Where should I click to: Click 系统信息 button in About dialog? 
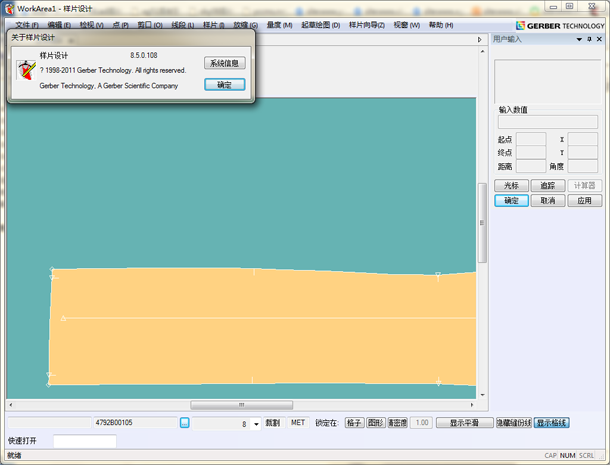225,63
